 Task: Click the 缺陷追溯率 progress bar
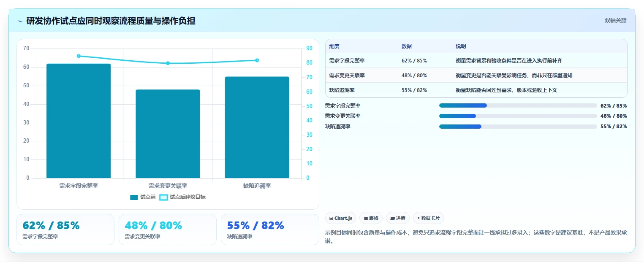point(518,127)
